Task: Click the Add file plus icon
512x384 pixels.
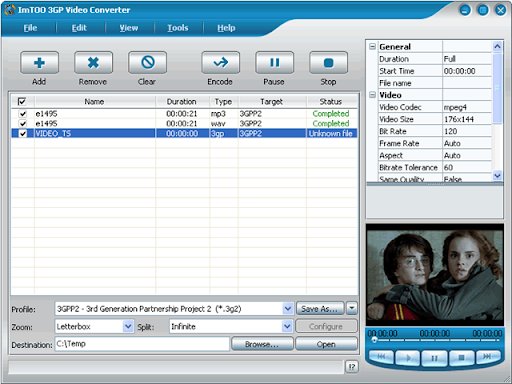Action: coord(39,63)
